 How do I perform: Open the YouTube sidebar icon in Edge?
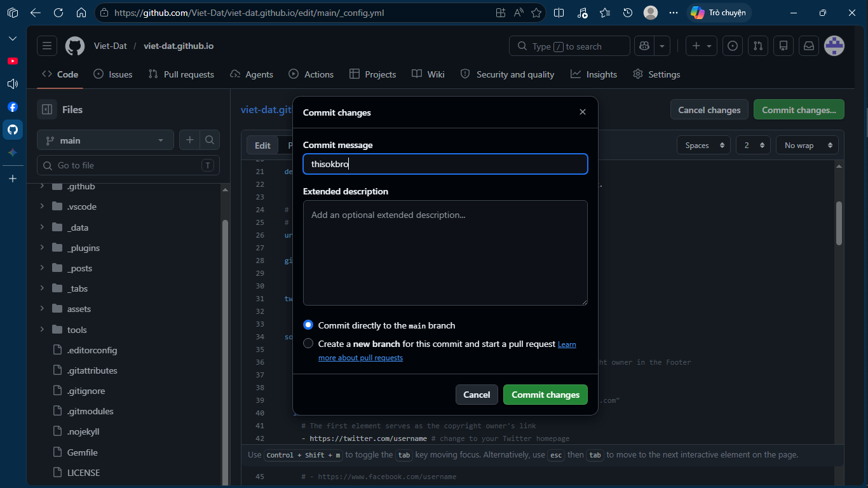(x=13, y=61)
